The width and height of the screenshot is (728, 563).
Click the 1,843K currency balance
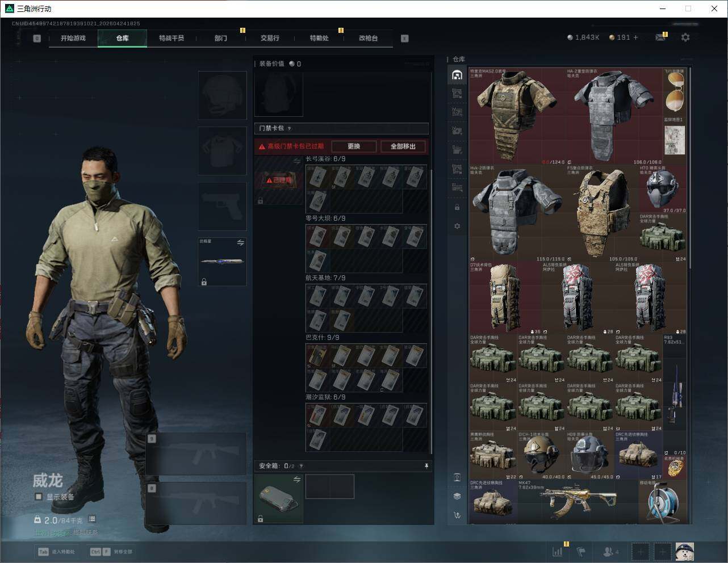coord(583,37)
